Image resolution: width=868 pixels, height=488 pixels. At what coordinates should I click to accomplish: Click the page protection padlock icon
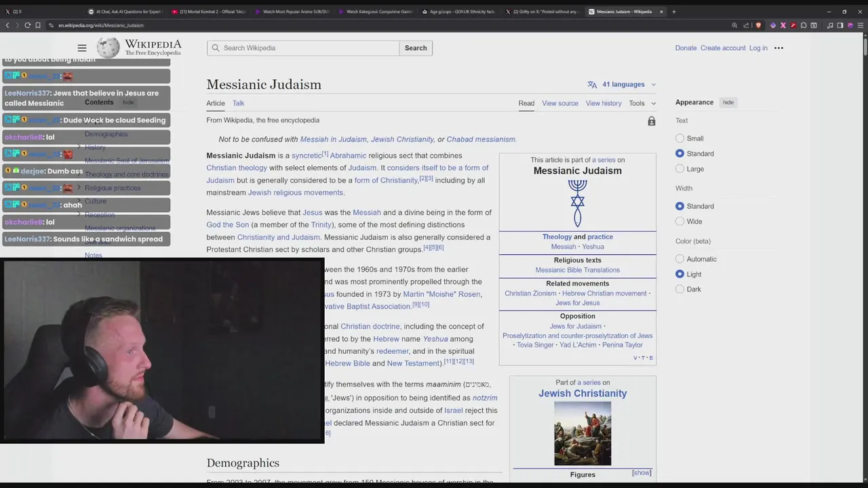pyautogui.click(x=651, y=121)
